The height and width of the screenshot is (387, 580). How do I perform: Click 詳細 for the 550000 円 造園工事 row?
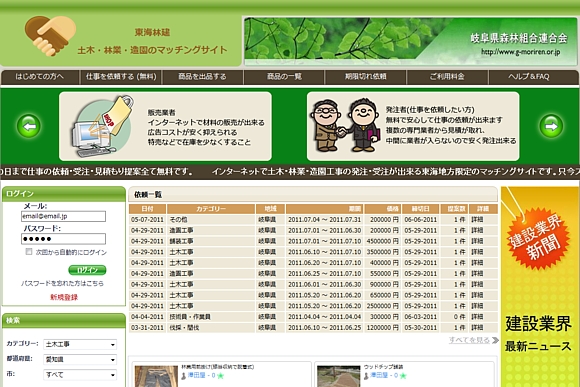[477, 274]
